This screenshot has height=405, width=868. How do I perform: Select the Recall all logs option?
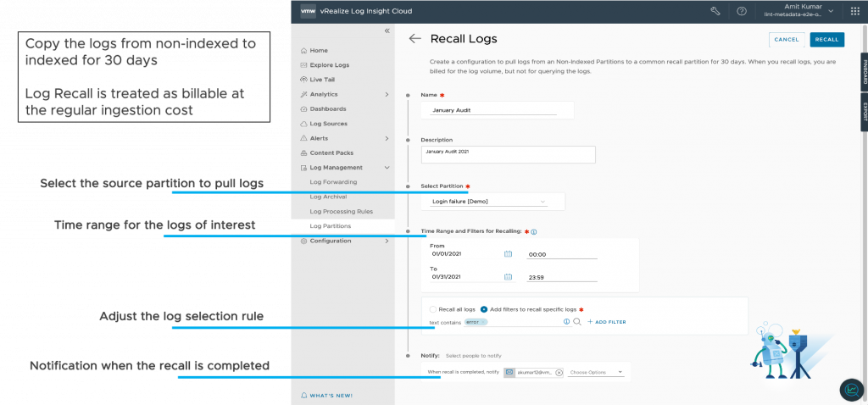pos(433,309)
